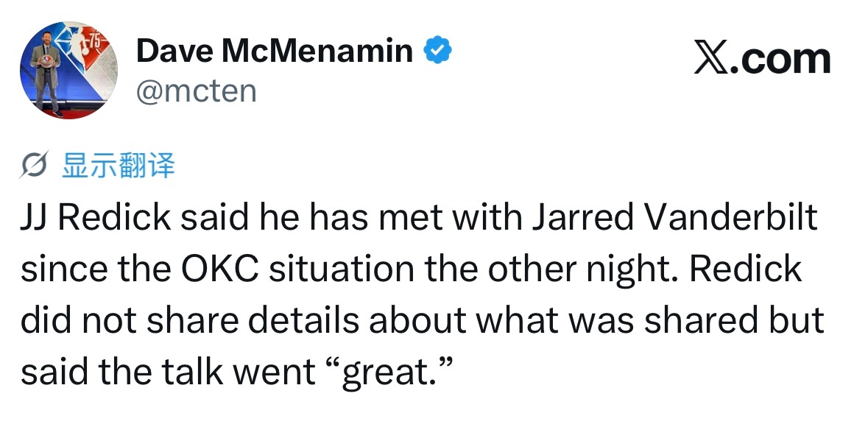Click the crossed-circle translate icon
This screenshot has width=868, height=427.
tap(37, 167)
